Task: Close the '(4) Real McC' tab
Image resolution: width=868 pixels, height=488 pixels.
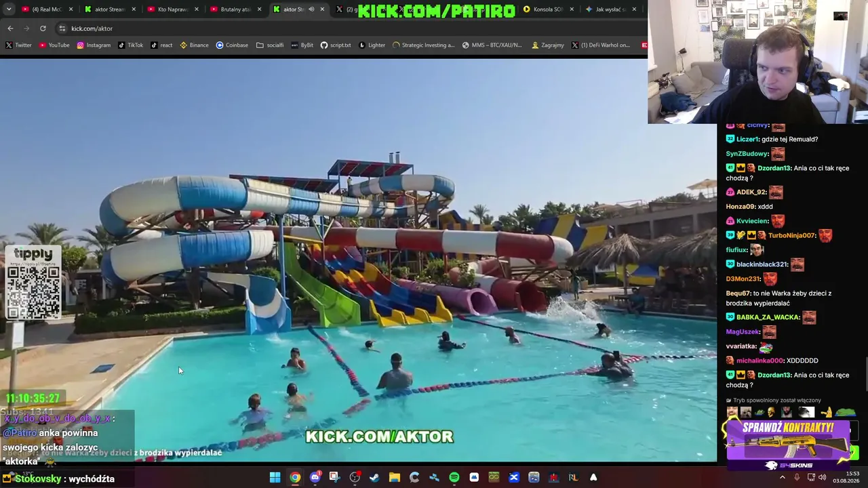Action: click(x=71, y=9)
